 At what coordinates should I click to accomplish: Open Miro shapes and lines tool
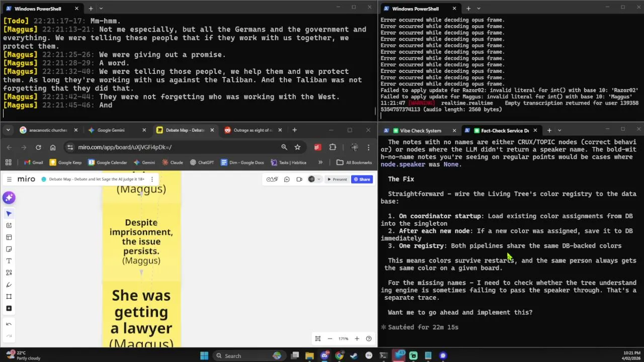tap(9, 273)
